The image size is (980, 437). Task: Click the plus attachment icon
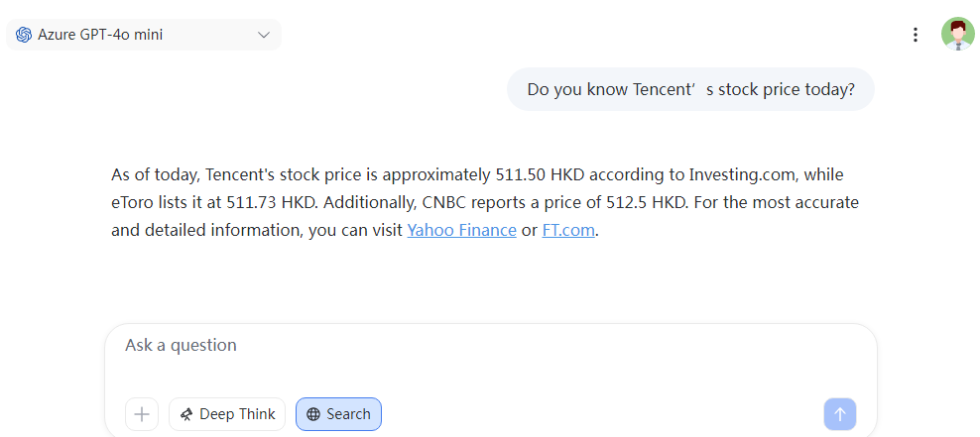pyautogui.click(x=142, y=414)
